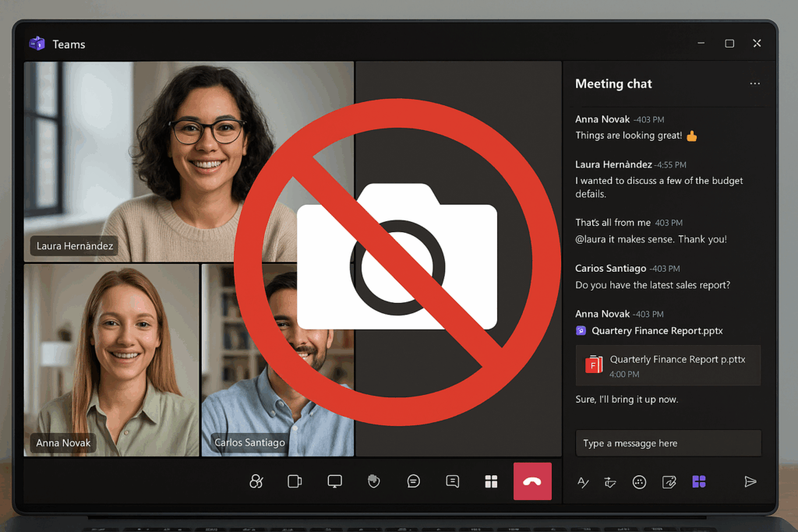The height and width of the screenshot is (532, 798).
Task: Open the purple apps icon in chat toolbar
Action: [x=699, y=481]
